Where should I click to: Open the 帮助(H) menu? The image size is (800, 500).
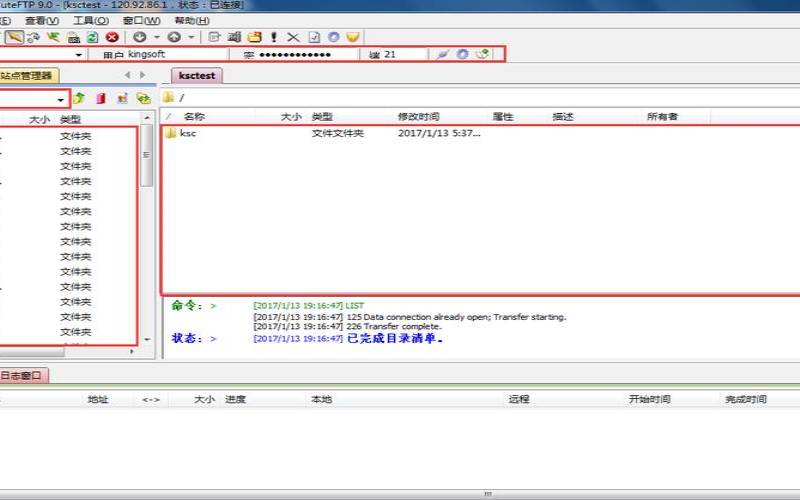point(191,20)
